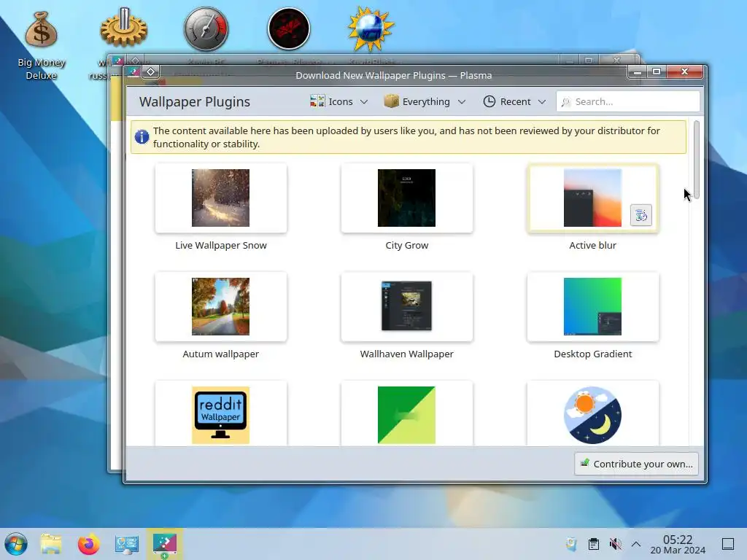Open the system settings taskbar icon
This screenshot has height=560, width=747.
tap(127, 544)
